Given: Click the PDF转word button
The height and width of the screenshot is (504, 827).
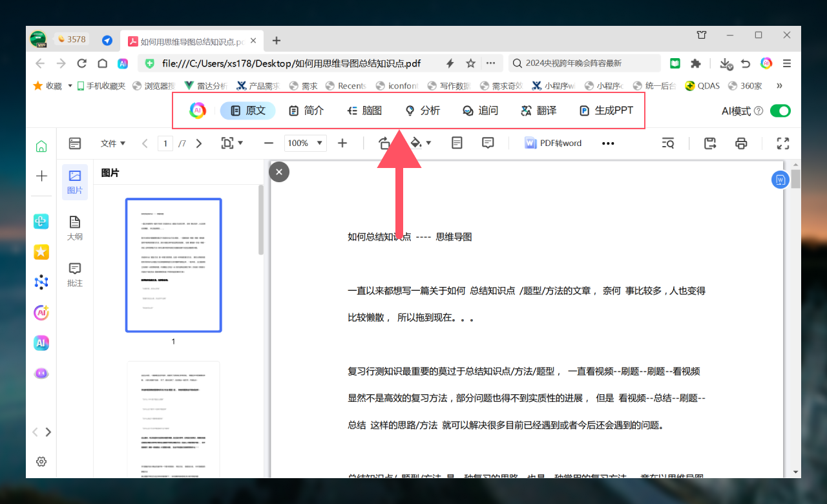Looking at the screenshot, I should click(x=553, y=143).
